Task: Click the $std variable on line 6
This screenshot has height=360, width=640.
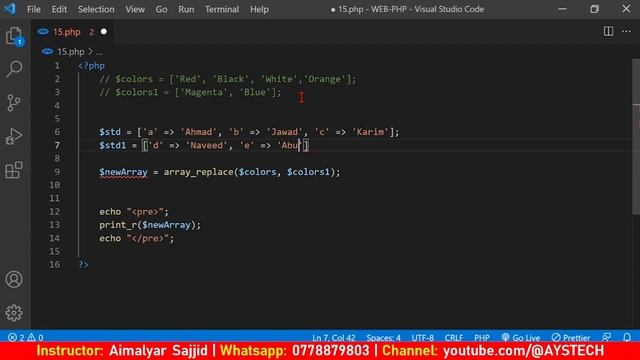Action: tap(110, 132)
